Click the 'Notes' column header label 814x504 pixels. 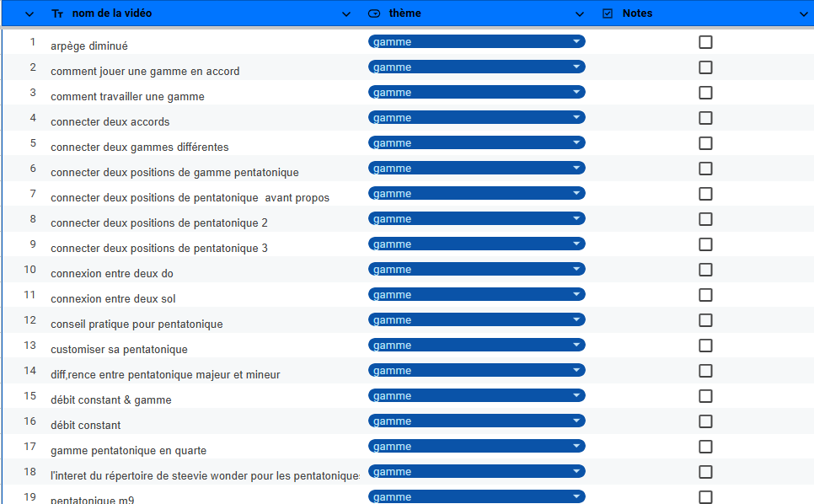637,13
